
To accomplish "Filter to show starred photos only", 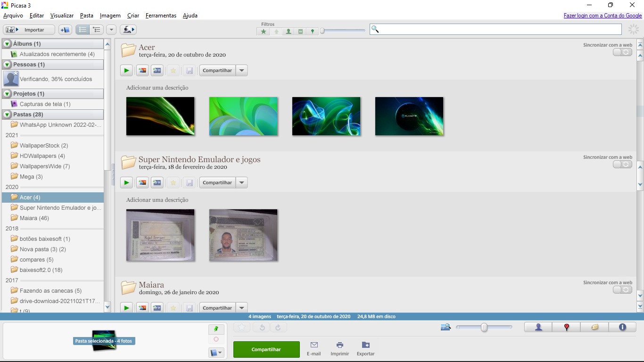I will [x=264, y=32].
